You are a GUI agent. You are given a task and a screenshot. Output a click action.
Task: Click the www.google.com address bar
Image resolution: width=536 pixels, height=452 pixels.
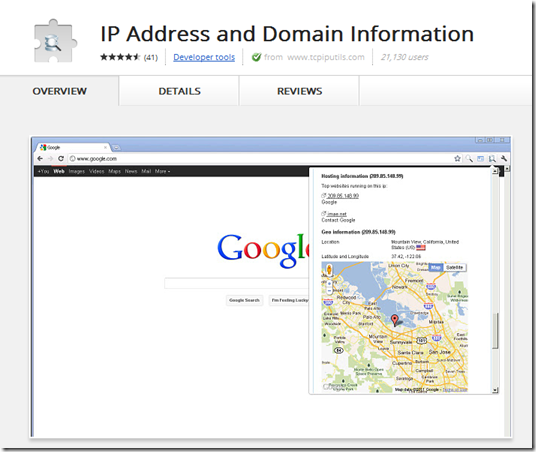pyautogui.click(x=260, y=159)
